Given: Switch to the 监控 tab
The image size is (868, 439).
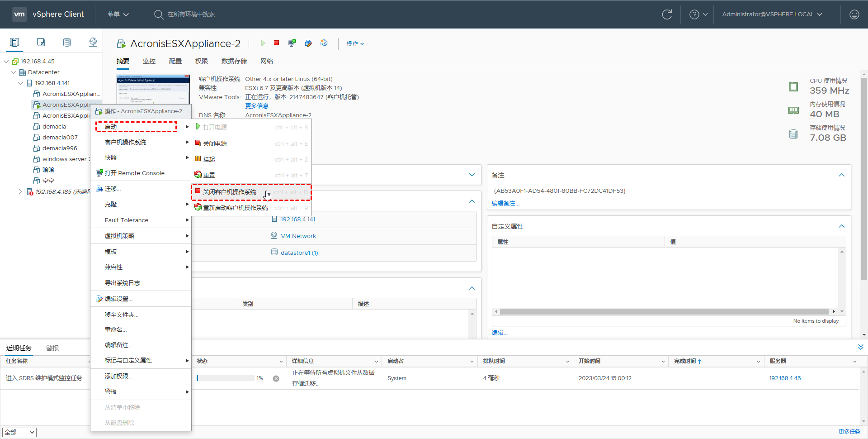Looking at the screenshot, I should (149, 61).
